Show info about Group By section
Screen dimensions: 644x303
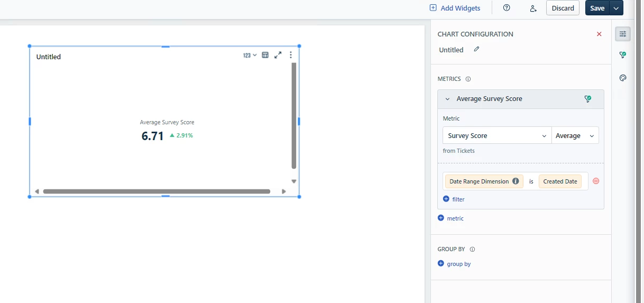point(472,249)
